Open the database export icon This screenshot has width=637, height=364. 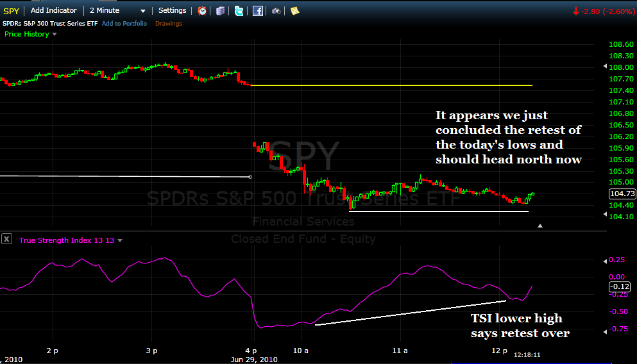[x=220, y=11]
